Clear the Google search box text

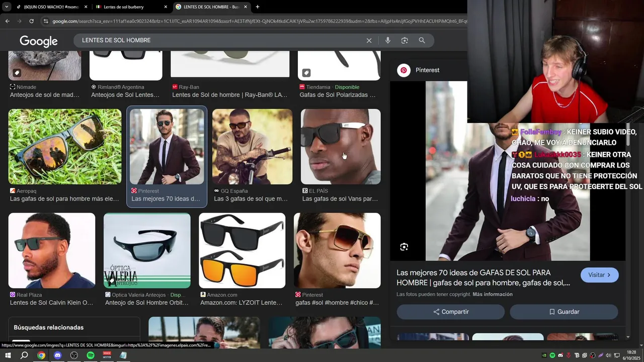369,41
